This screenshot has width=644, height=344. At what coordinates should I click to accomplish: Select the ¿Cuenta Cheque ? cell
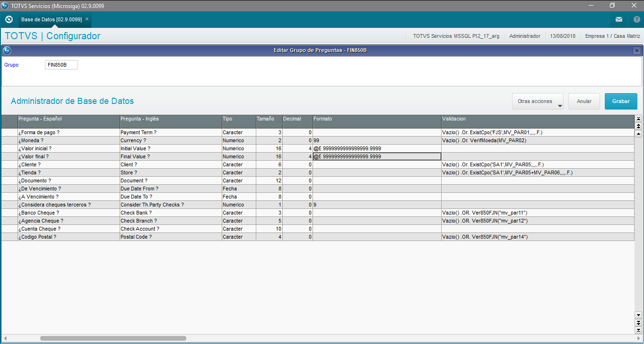coord(68,229)
